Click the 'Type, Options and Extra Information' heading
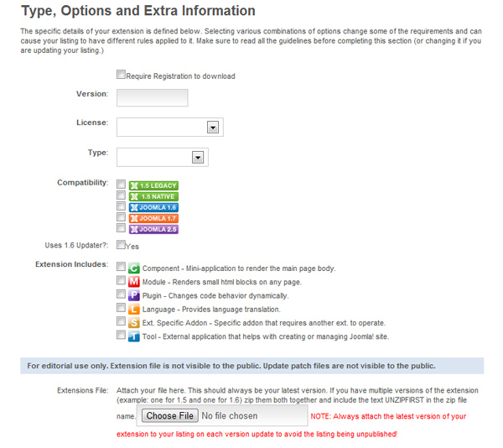This screenshot has width=503, height=448. (x=138, y=11)
